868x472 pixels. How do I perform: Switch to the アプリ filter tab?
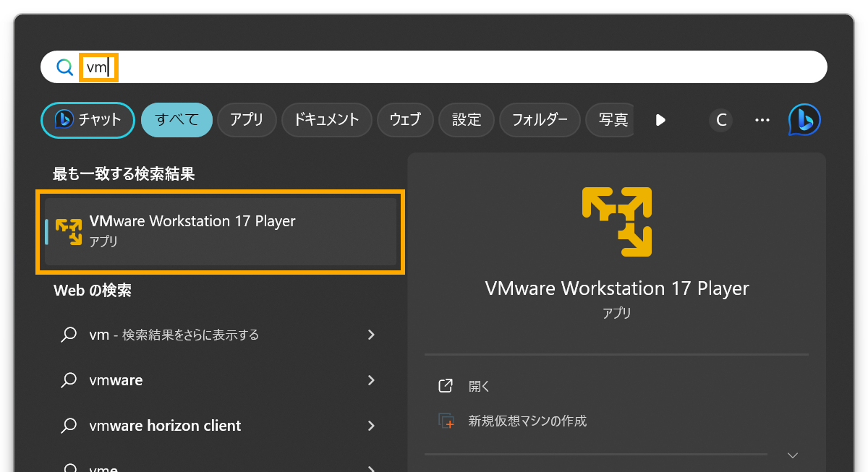[247, 120]
